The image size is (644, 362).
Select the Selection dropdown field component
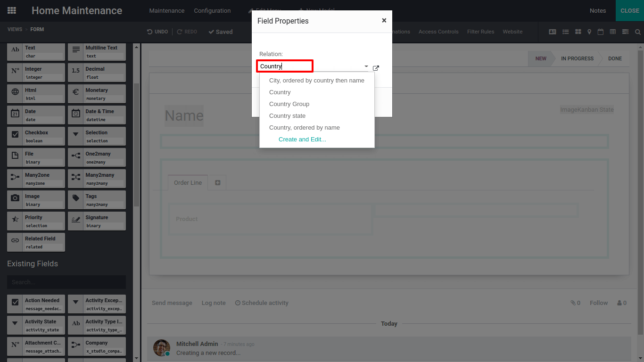(97, 136)
